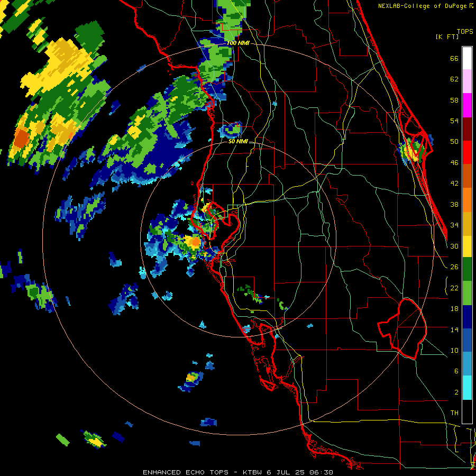
Task: Select the TOPS legend title
Action: coord(465,31)
